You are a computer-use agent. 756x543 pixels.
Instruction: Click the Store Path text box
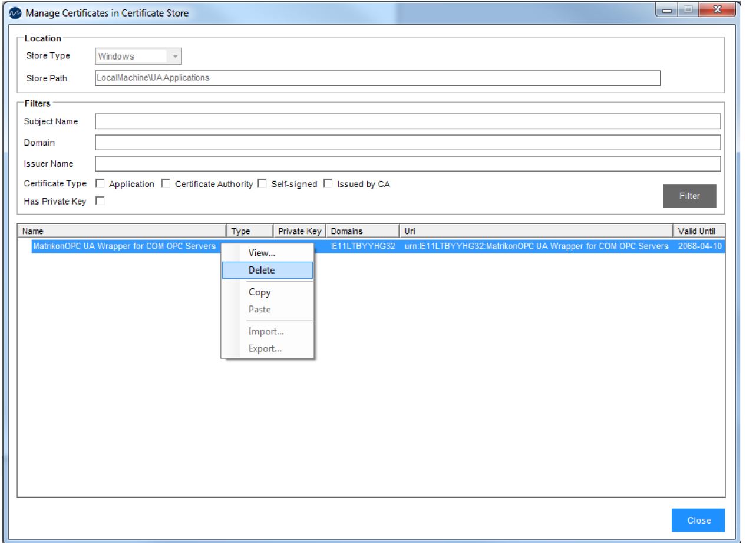377,78
